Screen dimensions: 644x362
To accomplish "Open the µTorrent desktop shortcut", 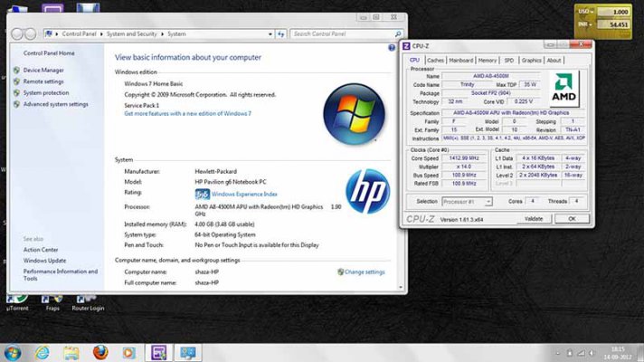I will tap(17, 303).
